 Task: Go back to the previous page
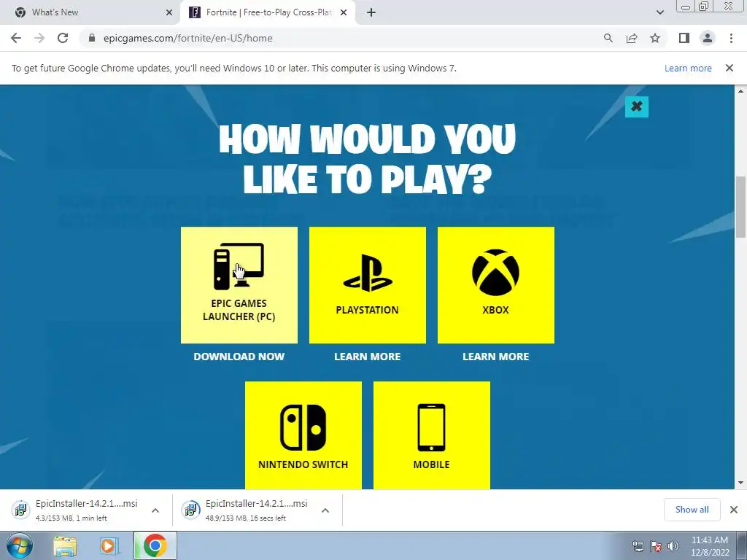[x=16, y=38]
